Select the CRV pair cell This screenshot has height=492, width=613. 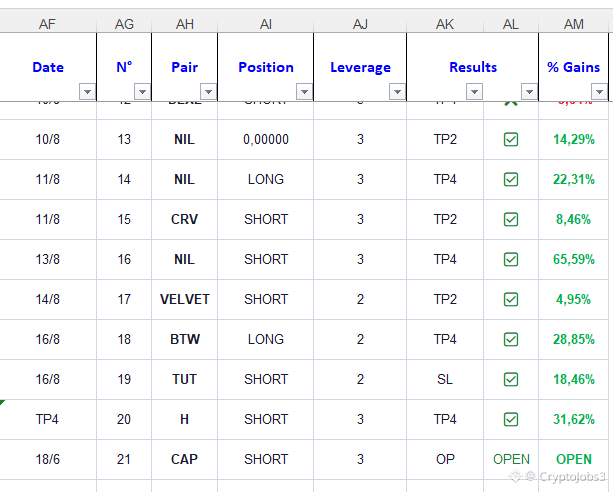pos(185,219)
